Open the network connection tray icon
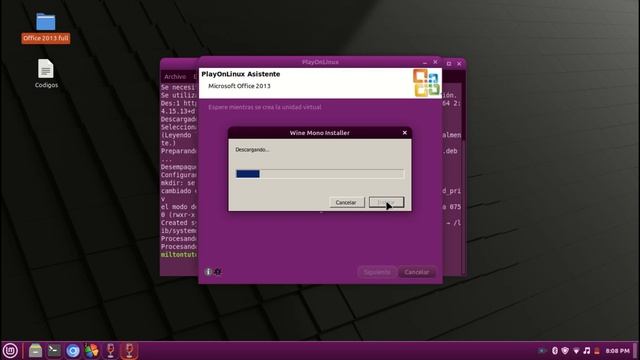This screenshot has height=360, width=640. (576, 351)
